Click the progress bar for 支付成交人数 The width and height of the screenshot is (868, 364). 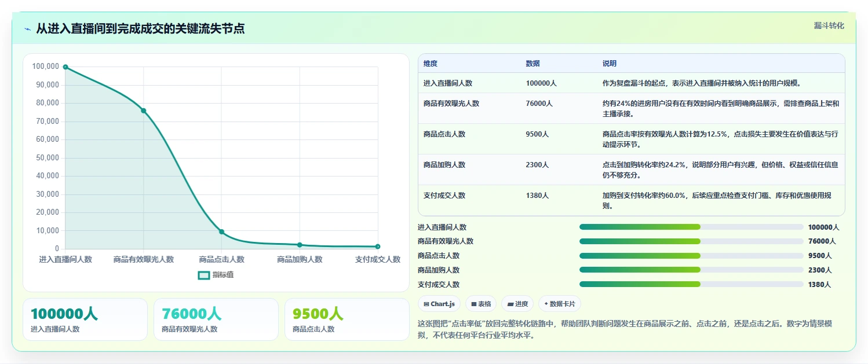coord(691,284)
